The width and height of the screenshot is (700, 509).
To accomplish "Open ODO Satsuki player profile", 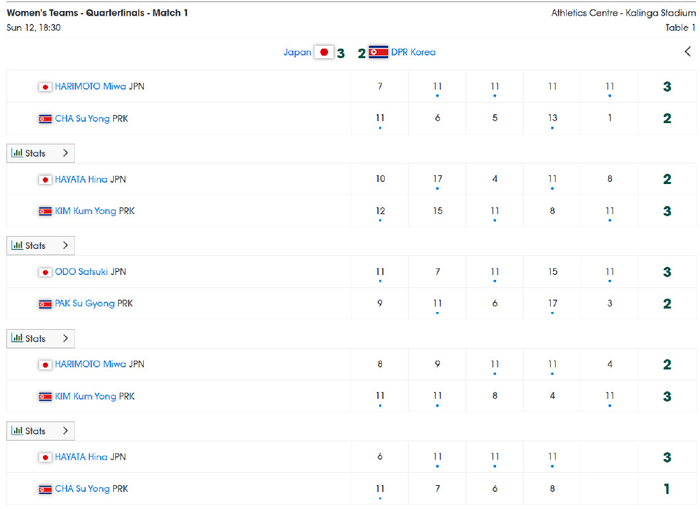I will [81, 272].
